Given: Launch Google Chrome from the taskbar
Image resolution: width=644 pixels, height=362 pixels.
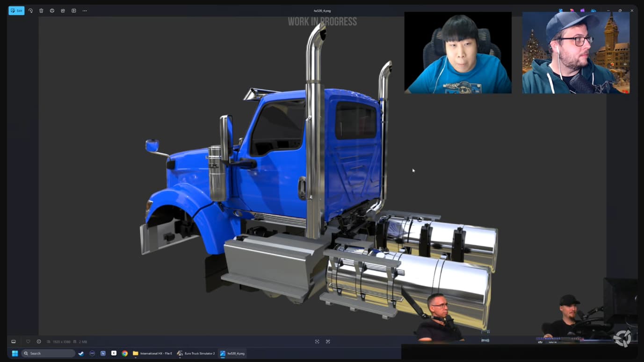Looking at the screenshot, I should [x=125, y=354].
